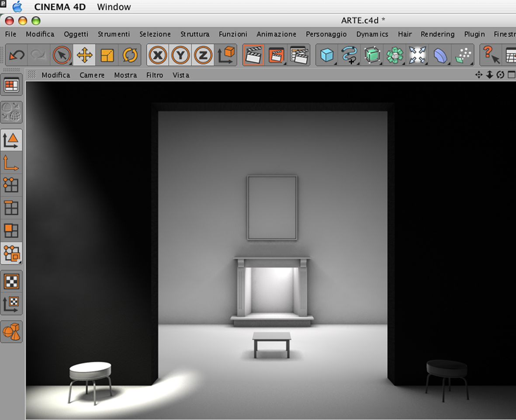Add an Array modeling object
Screen dimensions: 516x420
tap(395, 55)
